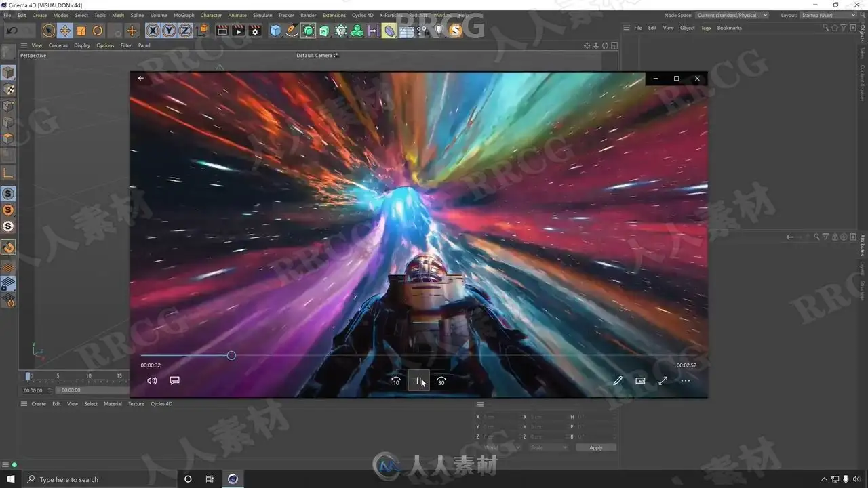Viewport: 868px width, 488px height.
Task: Activate the Move tool
Action: pos(65,30)
